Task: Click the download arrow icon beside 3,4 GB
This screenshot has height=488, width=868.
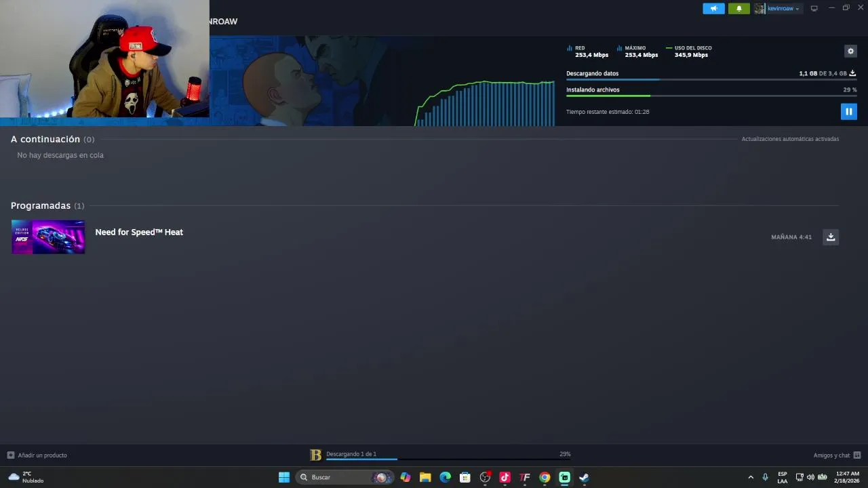Action: (x=852, y=73)
